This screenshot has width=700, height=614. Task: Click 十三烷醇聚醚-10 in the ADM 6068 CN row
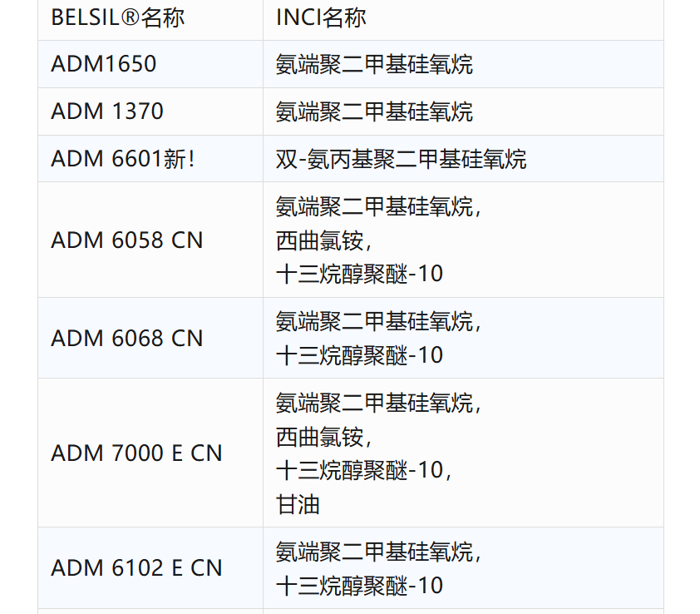[359, 355]
